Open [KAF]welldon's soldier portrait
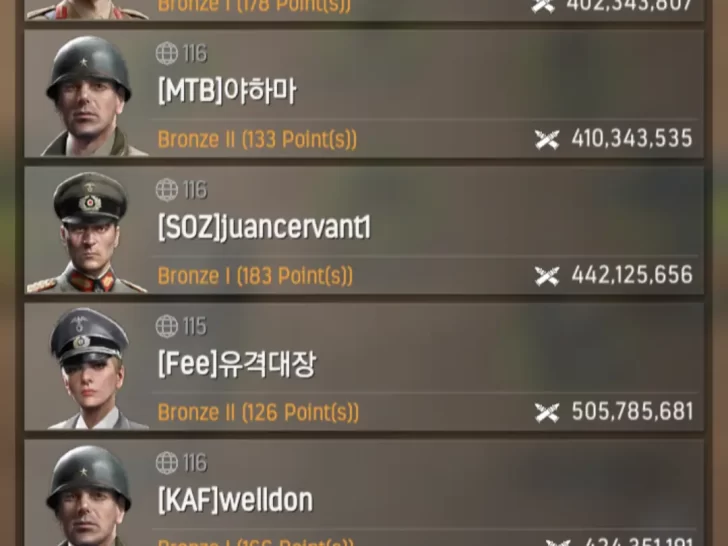Screen dimensions: 728x546 pos(88,494)
